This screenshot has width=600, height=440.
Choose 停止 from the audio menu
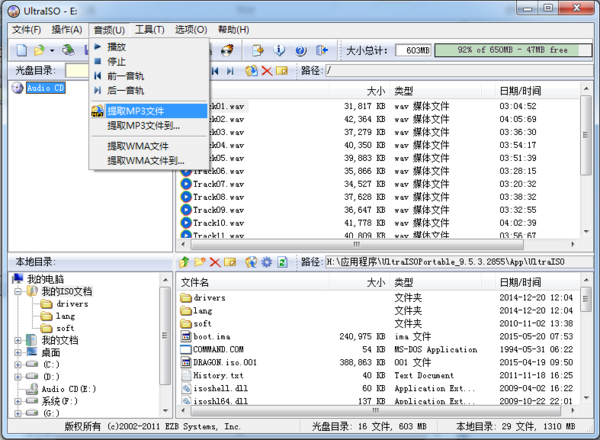150,62
